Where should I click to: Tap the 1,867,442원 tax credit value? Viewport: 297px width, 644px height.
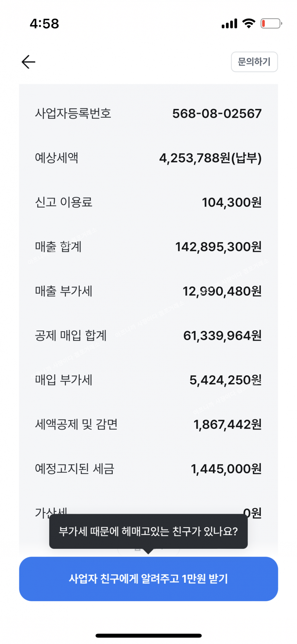click(227, 425)
